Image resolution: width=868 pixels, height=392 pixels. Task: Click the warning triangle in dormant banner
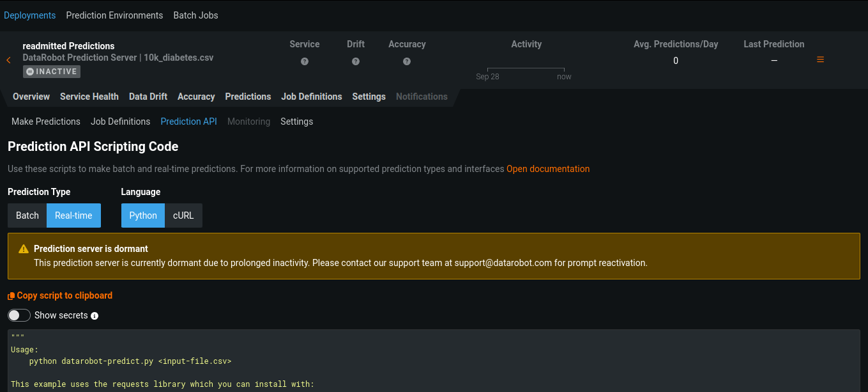click(x=24, y=249)
